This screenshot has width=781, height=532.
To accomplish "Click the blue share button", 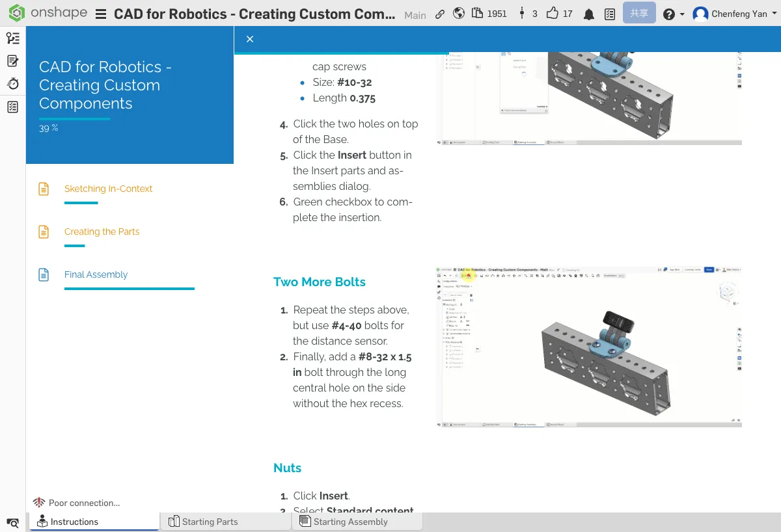I will [638, 14].
